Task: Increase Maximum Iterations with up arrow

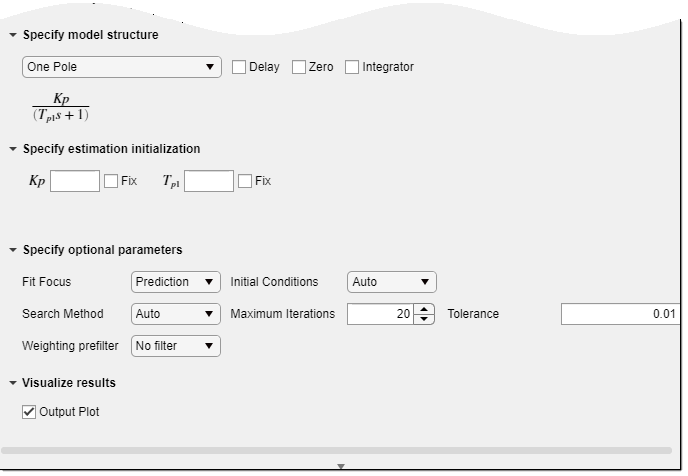Action: pos(426,309)
